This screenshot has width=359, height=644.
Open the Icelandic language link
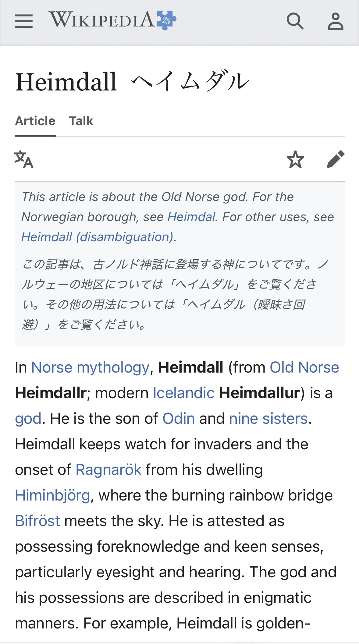click(x=184, y=393)
